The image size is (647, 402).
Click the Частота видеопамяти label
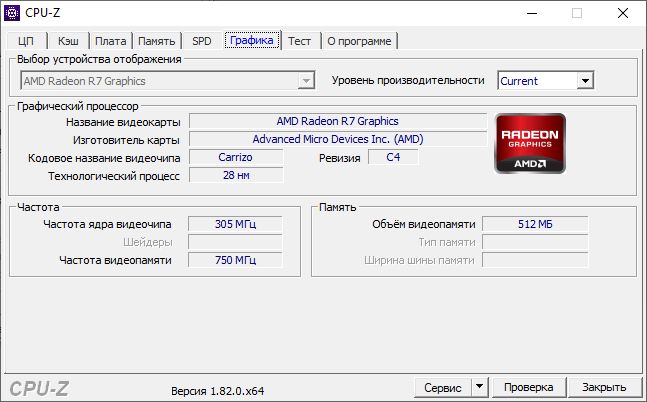pyautogui.click(x=115, y=260)
